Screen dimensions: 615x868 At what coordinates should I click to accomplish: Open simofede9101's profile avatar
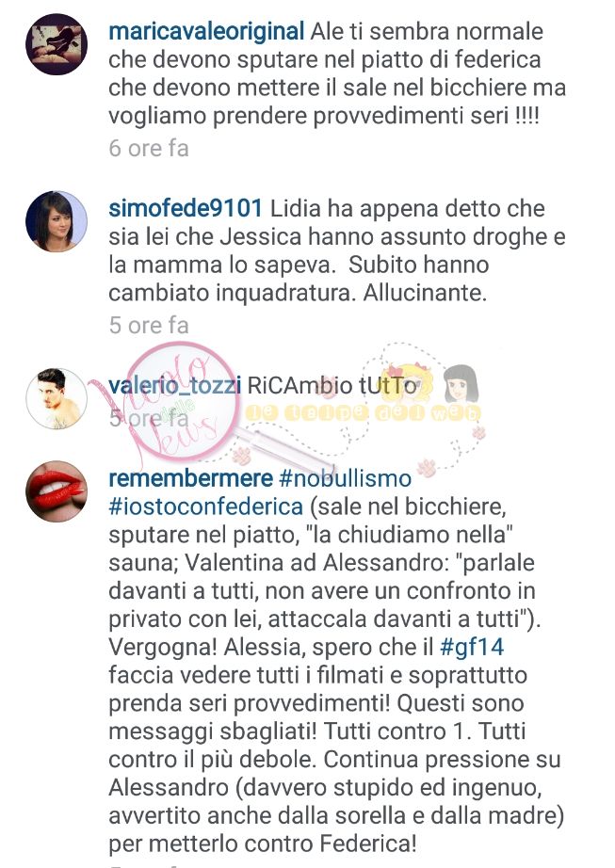coord(57,221)
